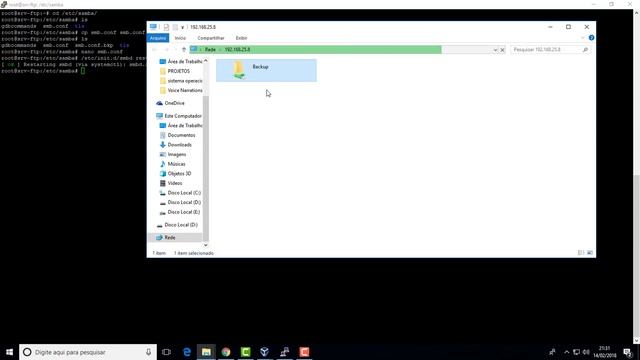The width and height of the screenshot is (640, 360).
Task: Open Camtasia green C icon on taskbar
Action: pos(245,352)
